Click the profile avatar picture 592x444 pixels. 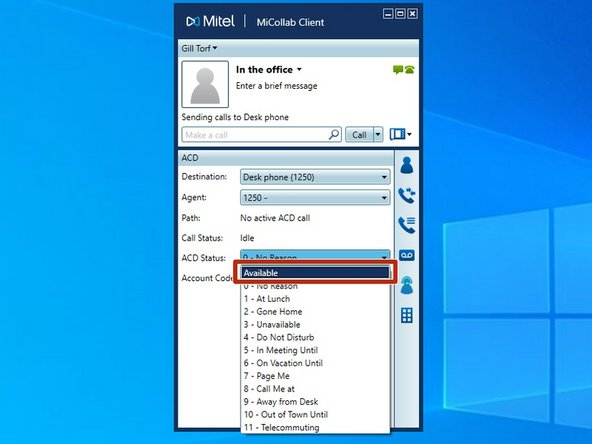(x=205, y=84)
